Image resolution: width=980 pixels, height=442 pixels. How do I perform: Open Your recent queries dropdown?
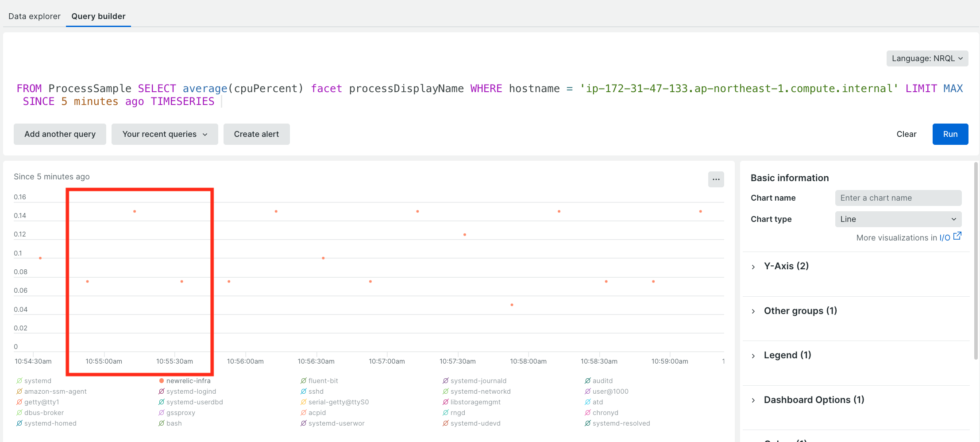click(165, 134)
